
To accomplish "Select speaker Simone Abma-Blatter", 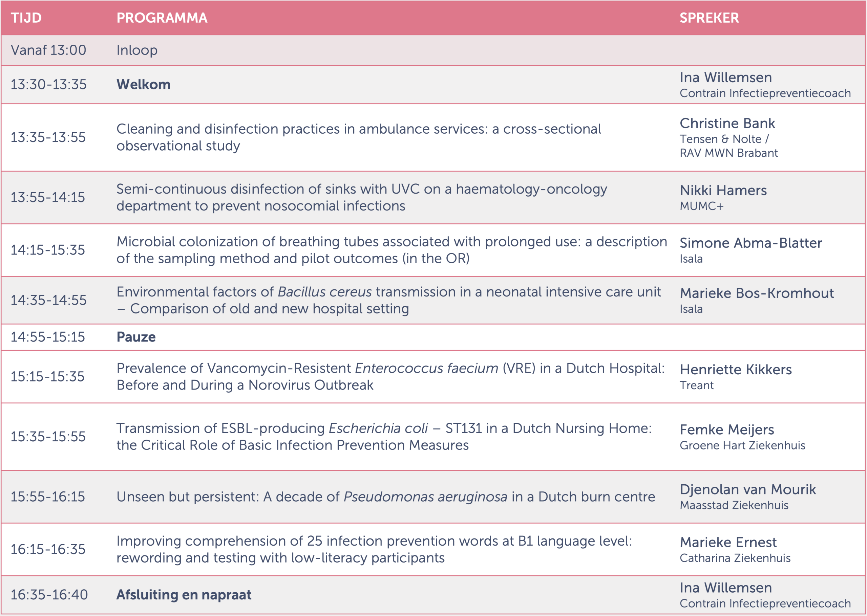I will click(x=750, y=243).
